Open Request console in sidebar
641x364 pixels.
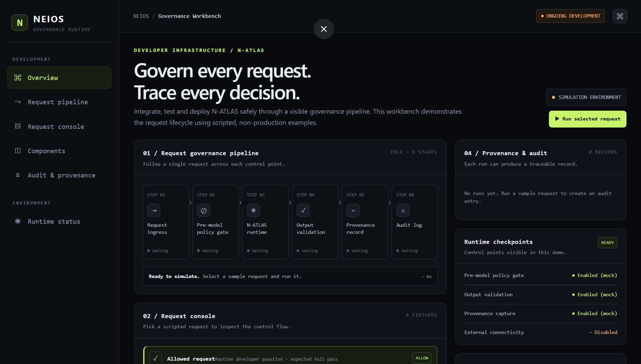[x=59, y=127]
